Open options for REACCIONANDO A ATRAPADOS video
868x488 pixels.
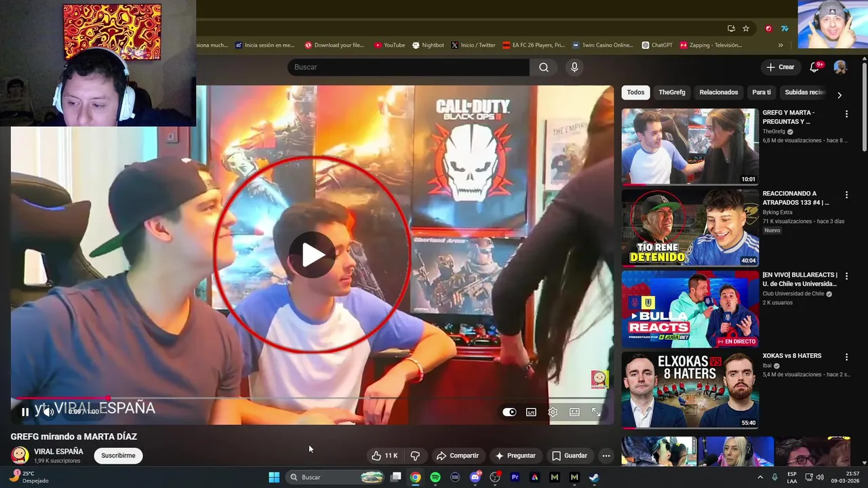[x=846, y=195]
